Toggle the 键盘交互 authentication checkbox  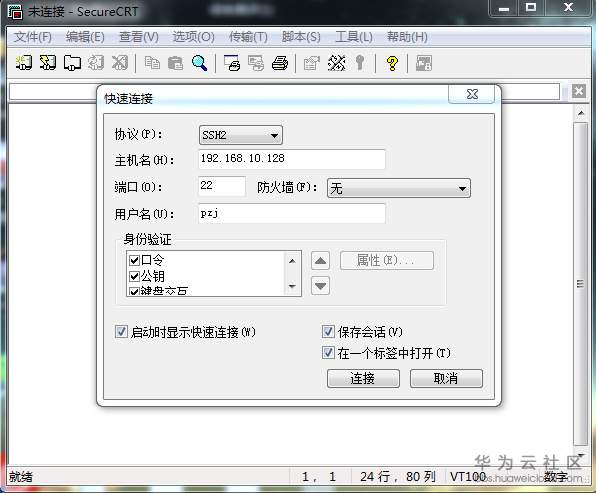(x=134, y=292)
